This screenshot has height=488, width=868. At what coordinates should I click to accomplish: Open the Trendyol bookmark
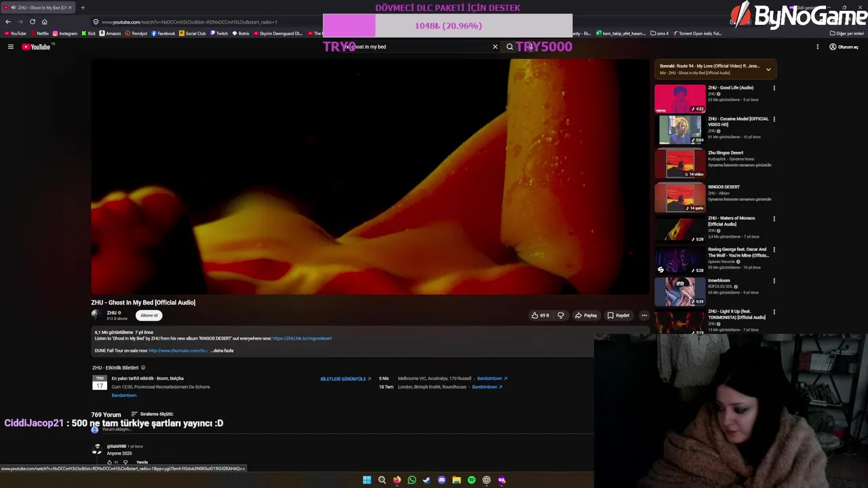(x=136, y=33)
